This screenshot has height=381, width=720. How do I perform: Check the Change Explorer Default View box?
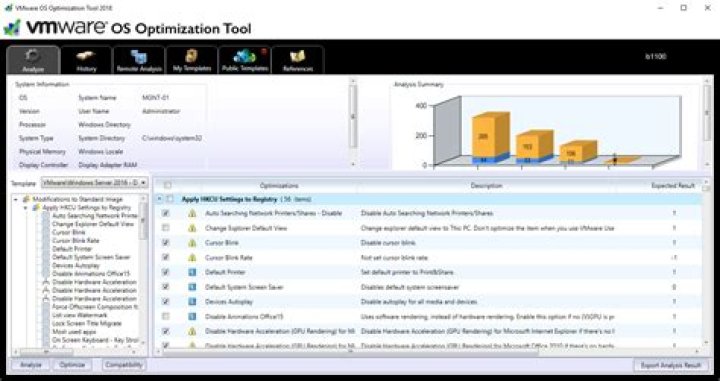166,228
